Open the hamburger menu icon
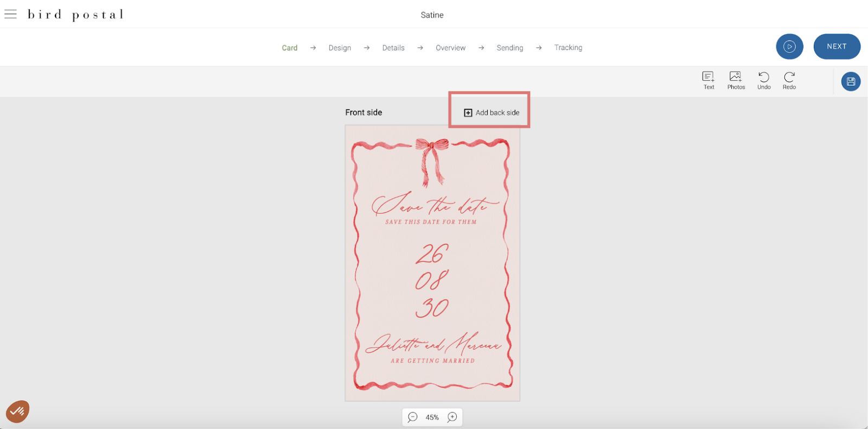 click(x=10, y=14)
